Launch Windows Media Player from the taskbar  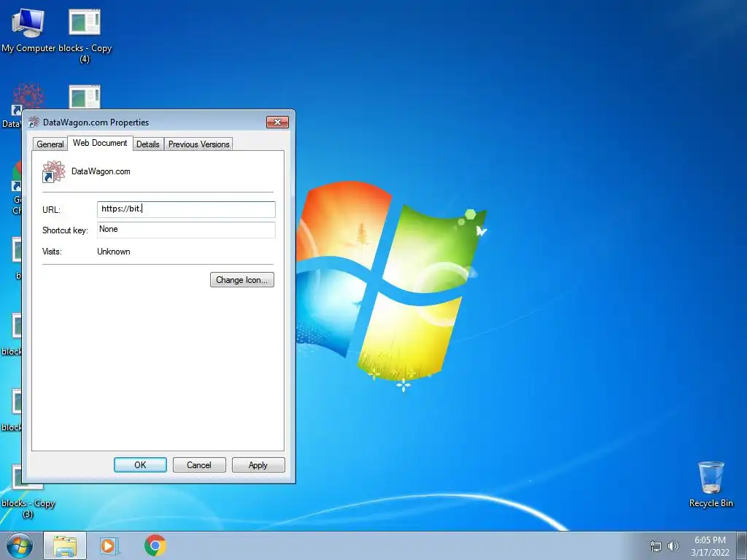(x=109, y=545)
